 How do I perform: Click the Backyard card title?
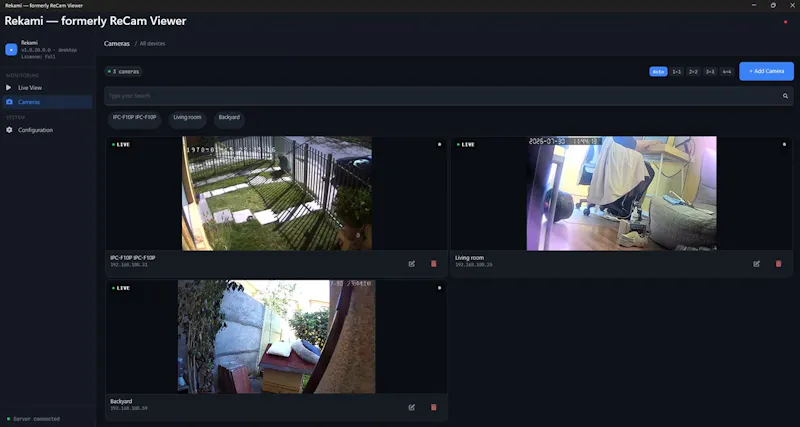(121, 401)
